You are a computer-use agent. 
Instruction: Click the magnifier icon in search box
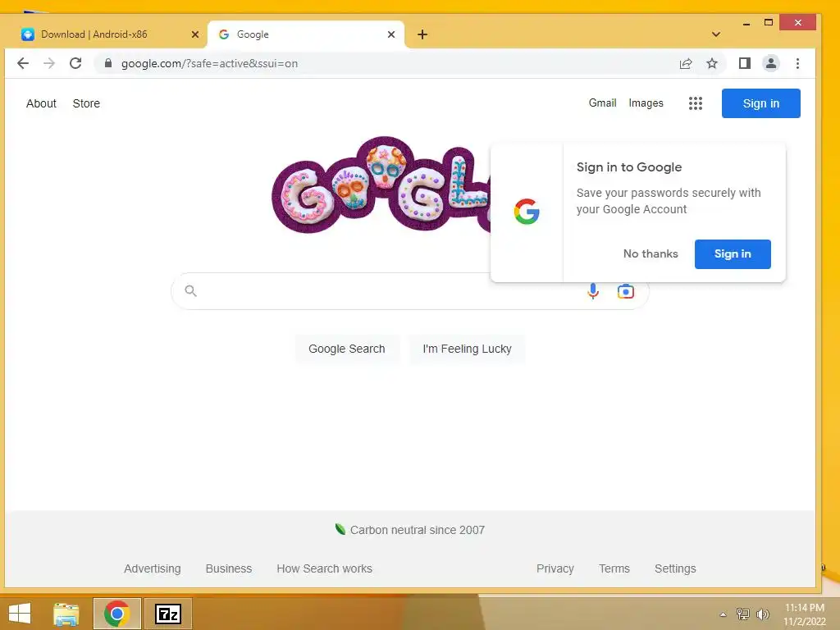pos(190,291)
